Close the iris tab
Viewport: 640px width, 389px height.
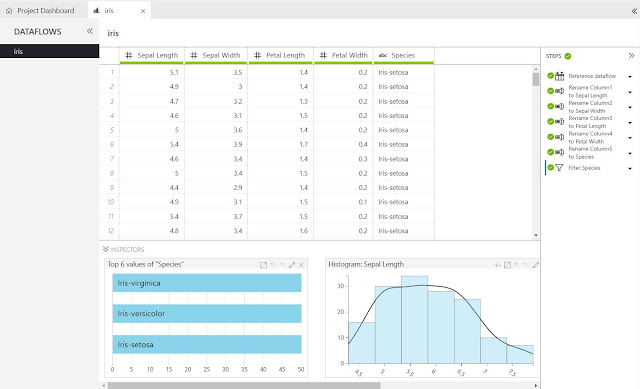[x=143, y=11]
